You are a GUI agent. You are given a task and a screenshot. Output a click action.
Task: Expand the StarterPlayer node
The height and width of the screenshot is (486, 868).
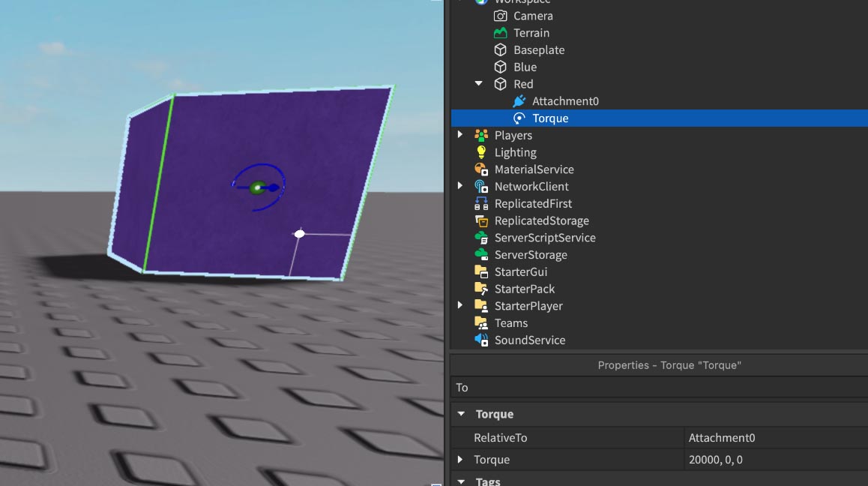460,305
